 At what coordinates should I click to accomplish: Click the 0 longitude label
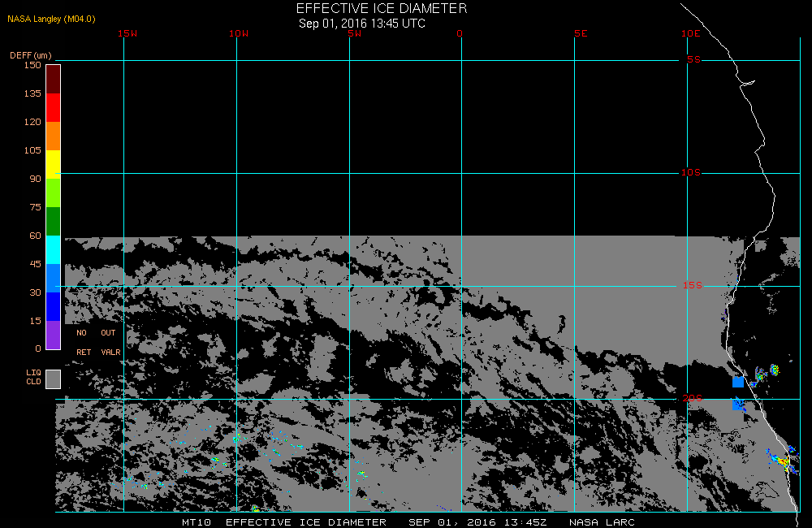[x=460, y=33]
